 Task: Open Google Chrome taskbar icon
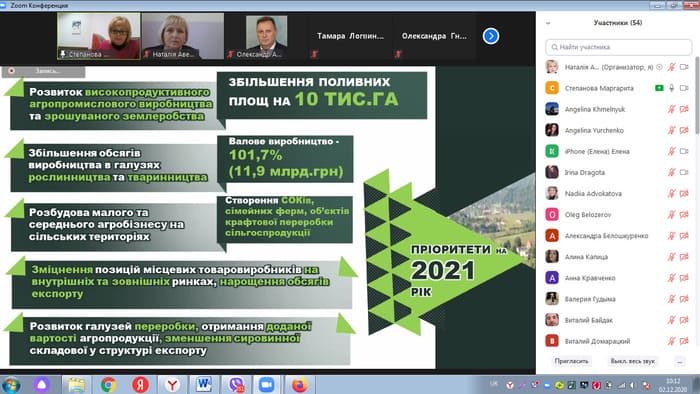coord(108,385)
